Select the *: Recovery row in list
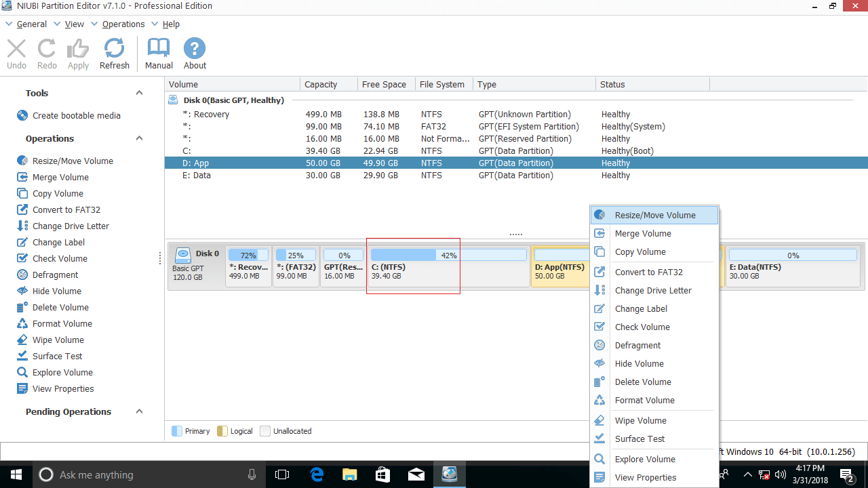Viewport: 868px width, 488px height. [516, 114]
